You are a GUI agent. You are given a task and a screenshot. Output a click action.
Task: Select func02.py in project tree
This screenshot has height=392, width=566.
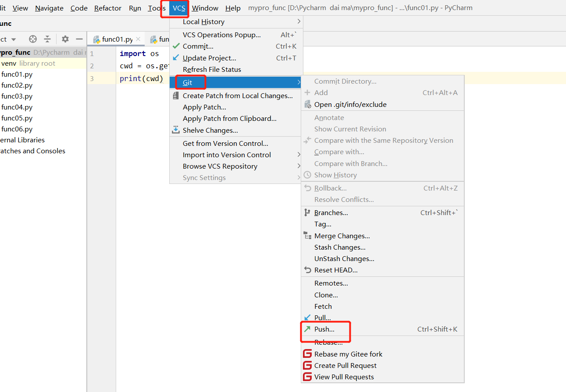click(x=17, y=85)
